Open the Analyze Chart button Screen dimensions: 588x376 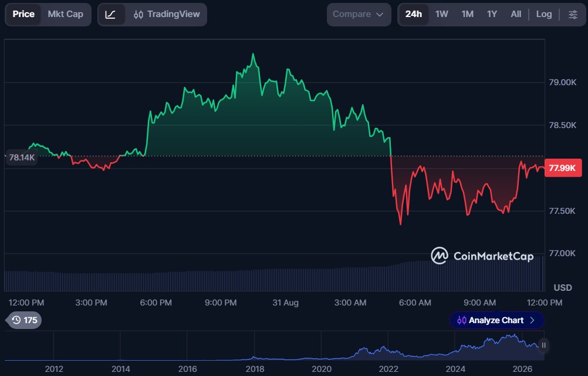click(x=496, y=320)
